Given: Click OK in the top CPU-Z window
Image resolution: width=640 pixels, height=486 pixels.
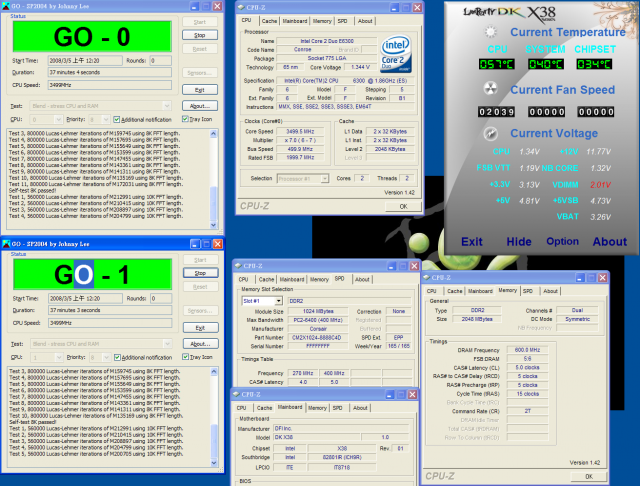Looking at the screenshot, I should pos(403,206).
